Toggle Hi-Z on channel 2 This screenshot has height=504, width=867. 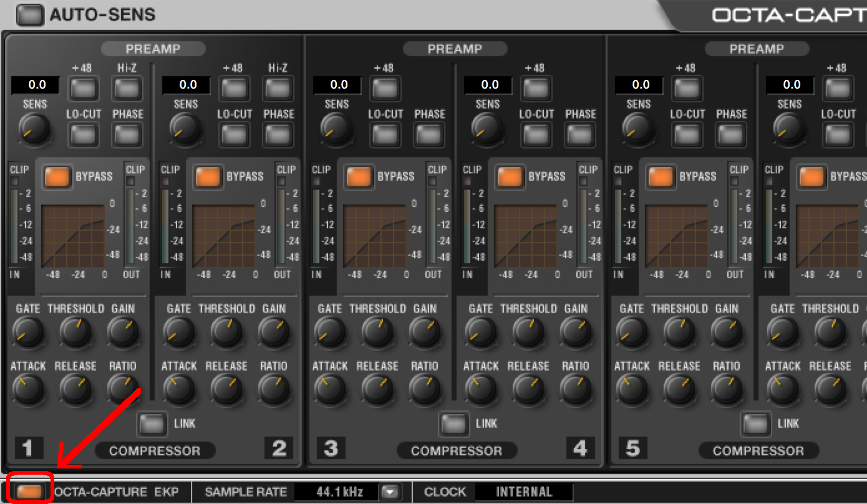click(x=278, y=89)
